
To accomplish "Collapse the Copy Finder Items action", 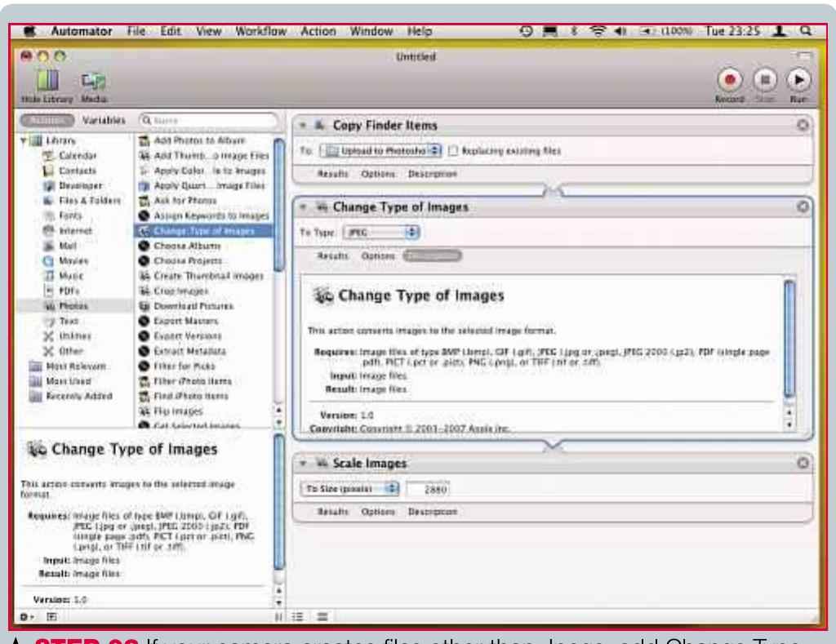I will 303,125.
